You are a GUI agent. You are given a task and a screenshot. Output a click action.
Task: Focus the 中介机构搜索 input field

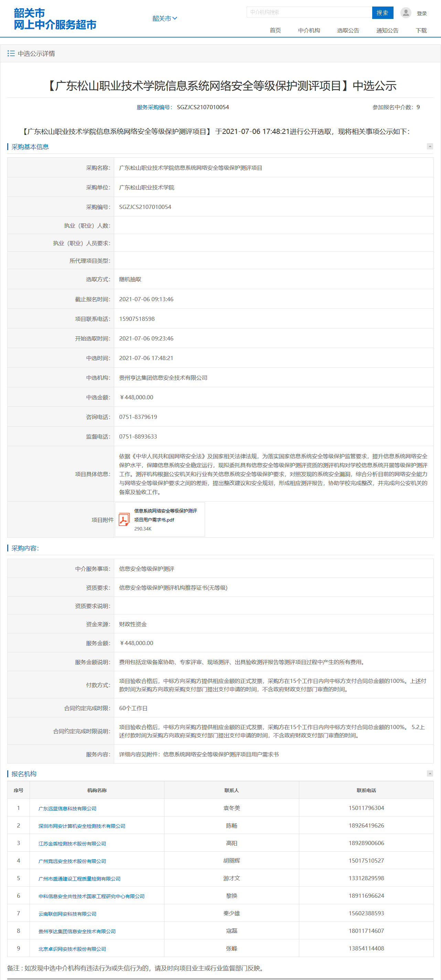(x=309, y=12)
